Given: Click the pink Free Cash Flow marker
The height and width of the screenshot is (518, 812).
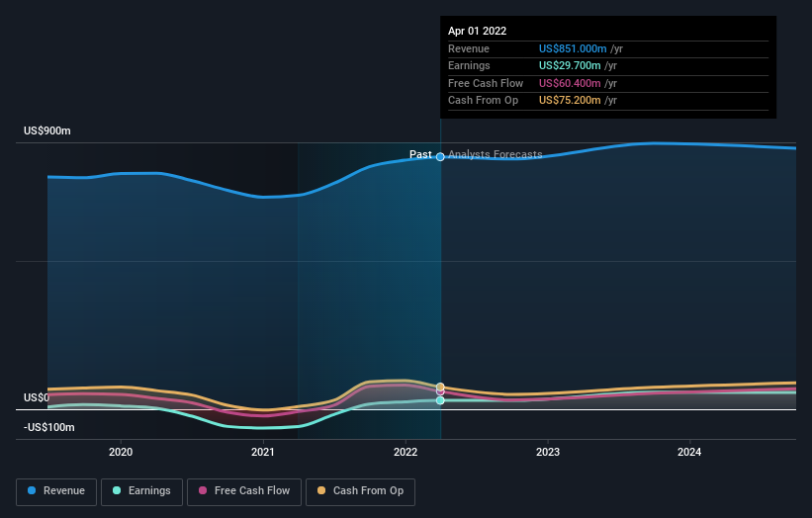Looking at the screenshot, I should click(x=440, y=391).
